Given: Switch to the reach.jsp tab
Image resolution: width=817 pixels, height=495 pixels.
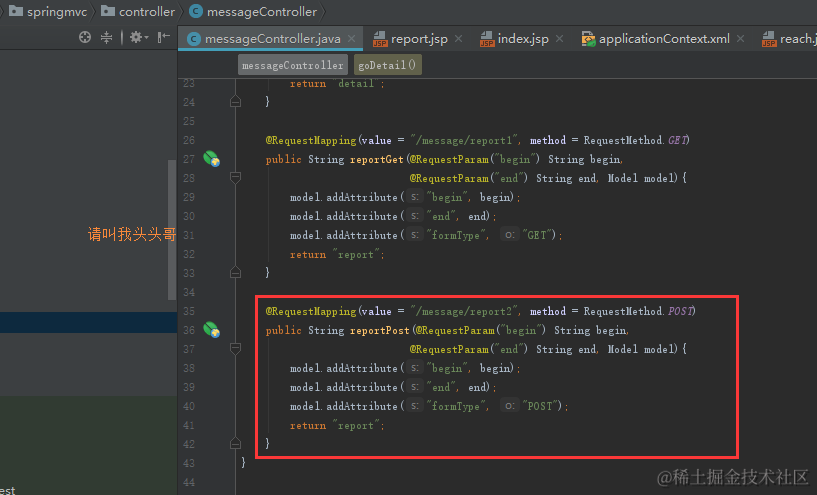Looking at the screenshot, I should click(x=789, y=39).
